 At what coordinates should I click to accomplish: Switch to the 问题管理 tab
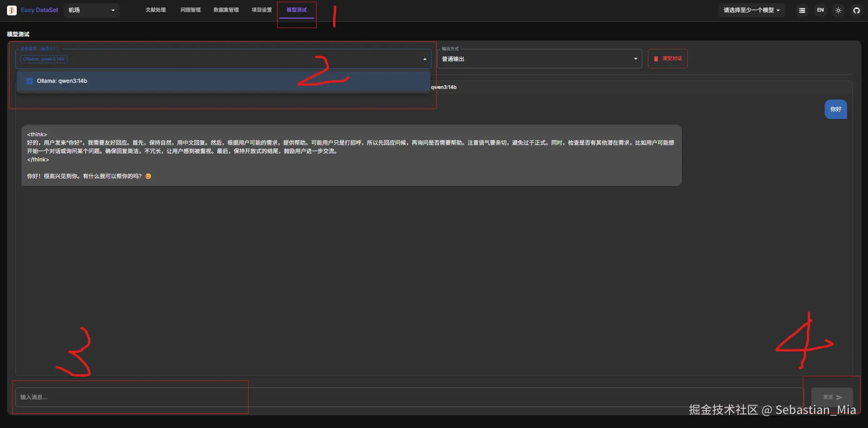[x=190, y=10]
